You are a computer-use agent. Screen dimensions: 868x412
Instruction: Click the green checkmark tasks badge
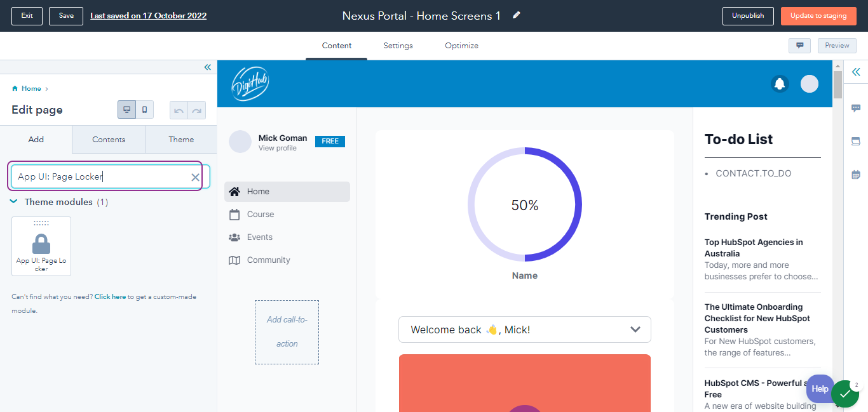click(x=844, y=394)
